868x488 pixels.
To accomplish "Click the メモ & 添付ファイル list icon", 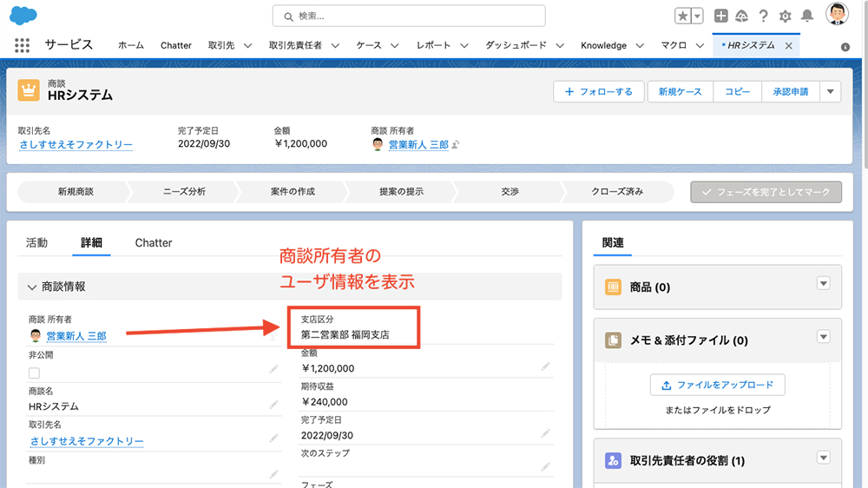I will (x=613, y=340).
